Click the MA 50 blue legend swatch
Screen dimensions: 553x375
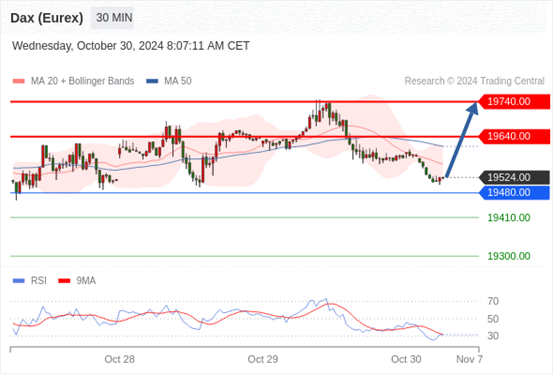click(x=152, y=81)
